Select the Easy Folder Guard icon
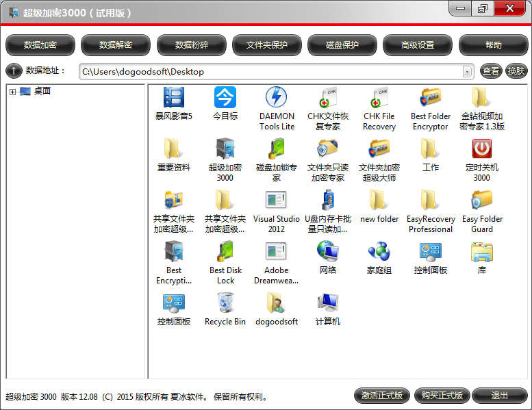The height and width of the screenshot is (410, 532). pyautogui.click(x=482, y=200)
